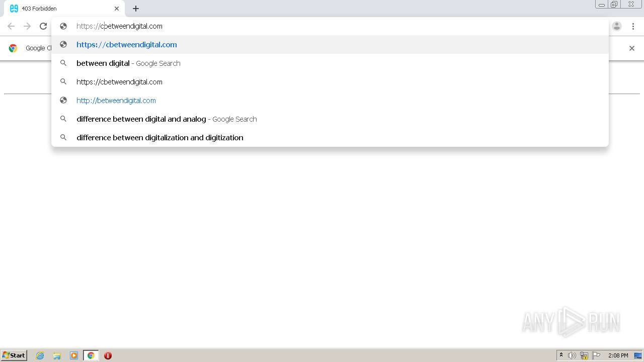This screenshot has width=644, height=362.
Task: Click the Show Desktop button
Action: (x=638, y=355)
